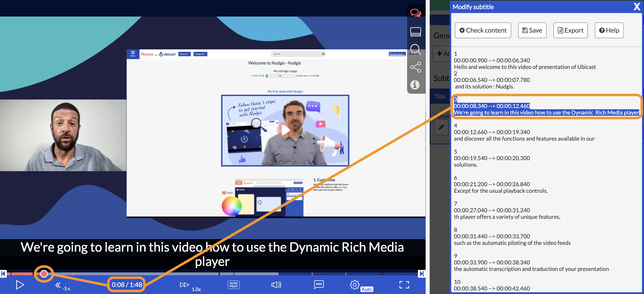Open the slides panel icon in sidebar
Image resolution: width=644 pixels, height=294 pixels.
coord(415,32)
